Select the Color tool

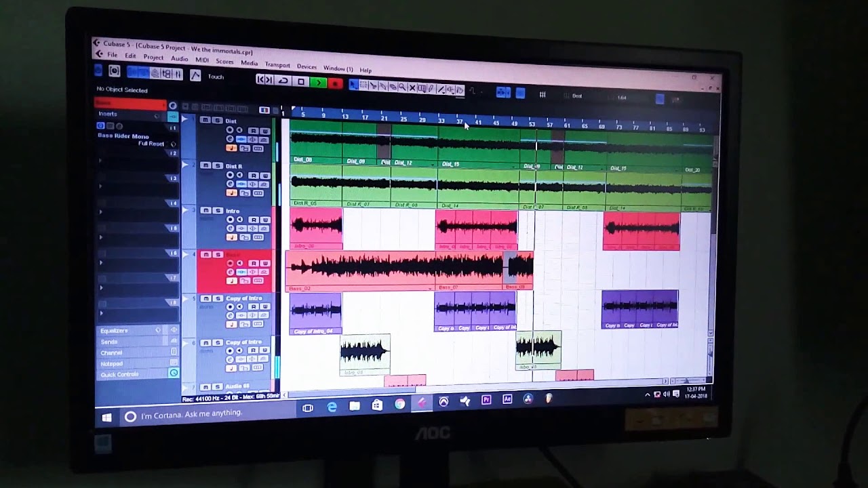(x=460, y=89)
